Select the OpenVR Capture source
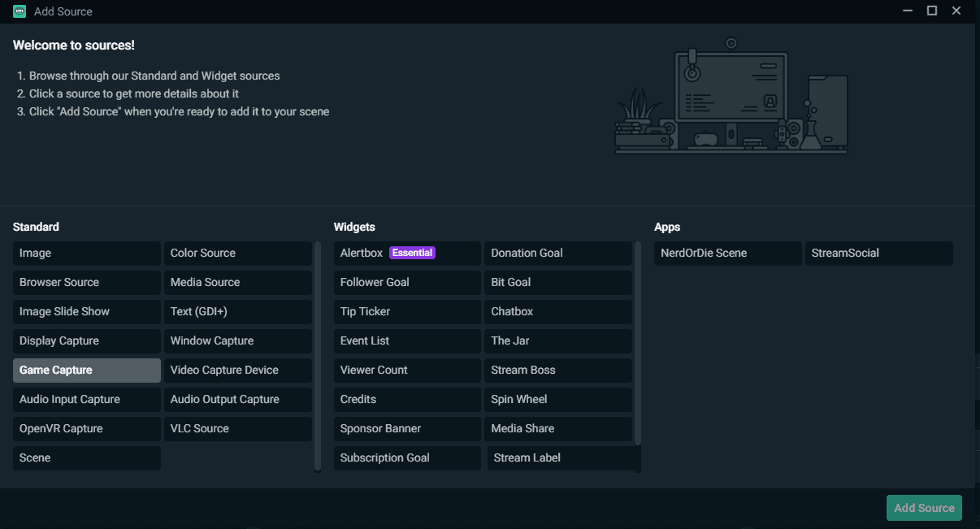 click(x=86, y=428)
